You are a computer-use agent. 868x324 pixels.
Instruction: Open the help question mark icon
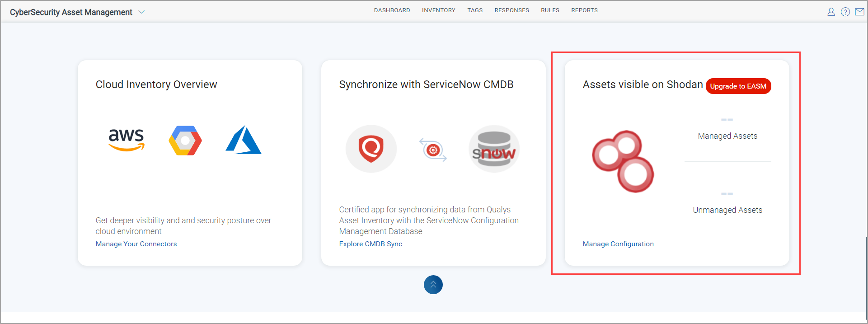(x=845, y=12)
